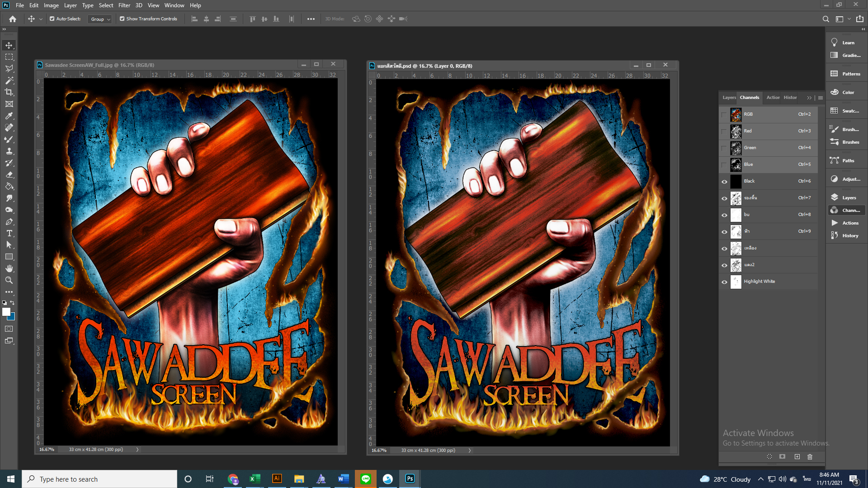Open Channels panel flyout menu
868x488 pixels.
(x=821, y=98)
